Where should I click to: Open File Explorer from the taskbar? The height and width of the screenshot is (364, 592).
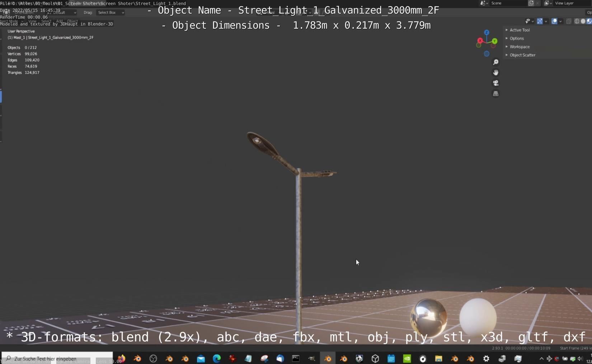coord(438,358)
